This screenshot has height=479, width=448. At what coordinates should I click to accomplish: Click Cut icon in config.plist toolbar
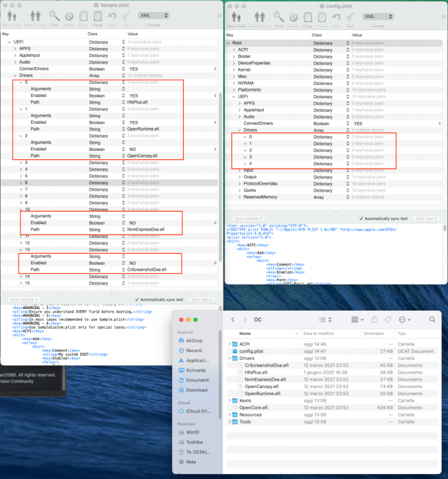[350, 17]
